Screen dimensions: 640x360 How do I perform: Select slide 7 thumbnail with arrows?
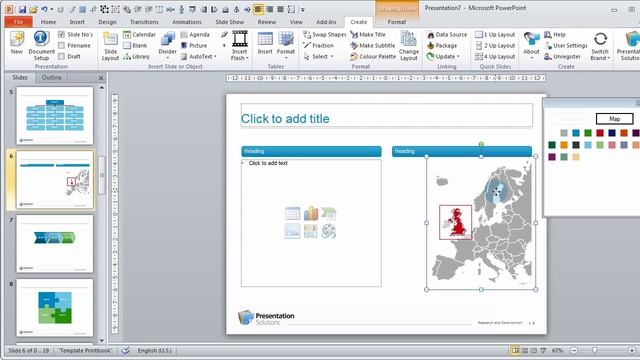[55, 244]
